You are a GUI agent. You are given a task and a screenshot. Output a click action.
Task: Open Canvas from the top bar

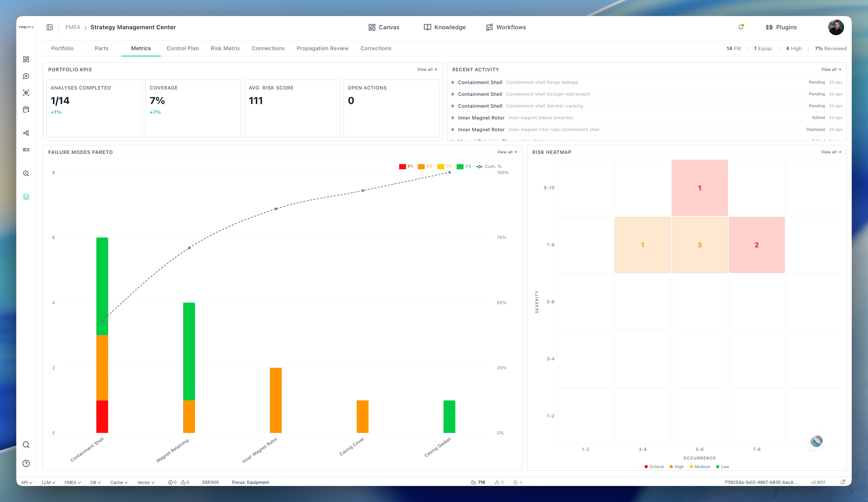pyautogui.click(x=384, y=27)
